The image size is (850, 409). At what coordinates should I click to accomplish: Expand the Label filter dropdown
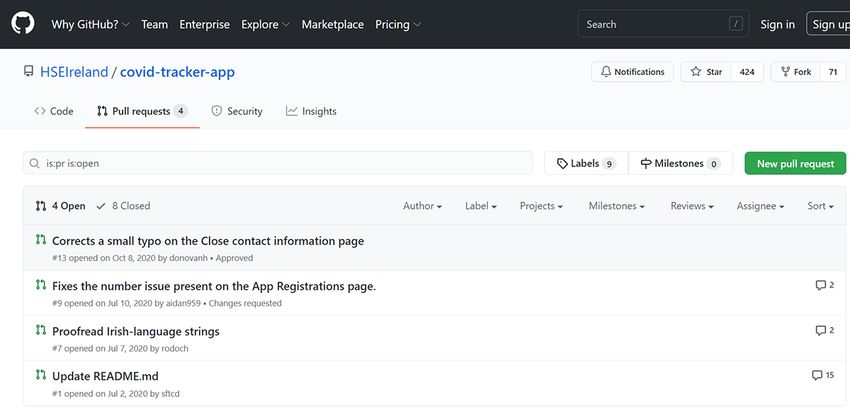[x=481, y=206]
